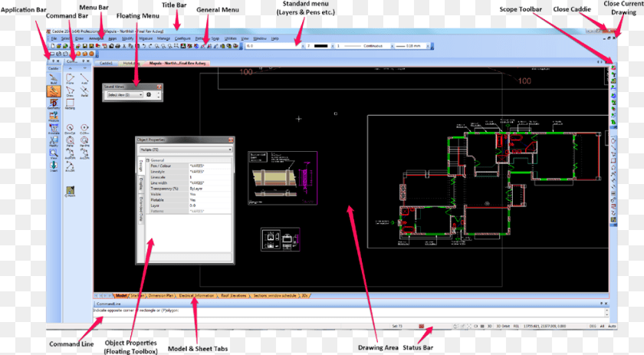Click the Zoom Extents toolbar icon
The height and width of the screenshot is (355, 644).
176,46
